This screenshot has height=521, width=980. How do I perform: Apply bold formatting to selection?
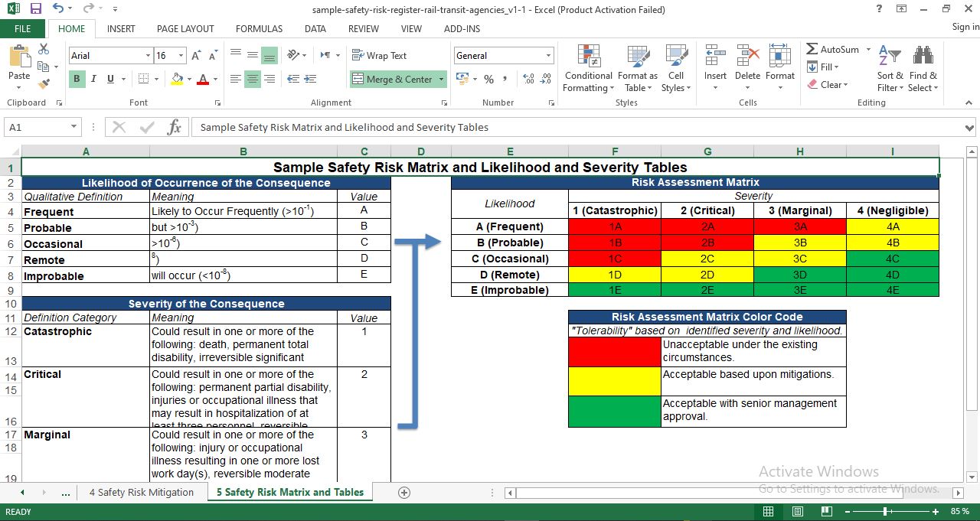tap(76, 79)
